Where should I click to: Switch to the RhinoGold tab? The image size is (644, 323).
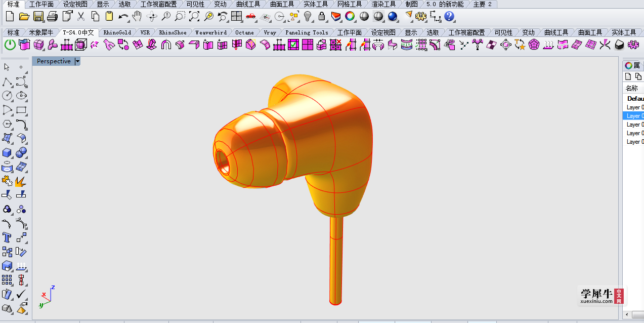pos(117,32)
